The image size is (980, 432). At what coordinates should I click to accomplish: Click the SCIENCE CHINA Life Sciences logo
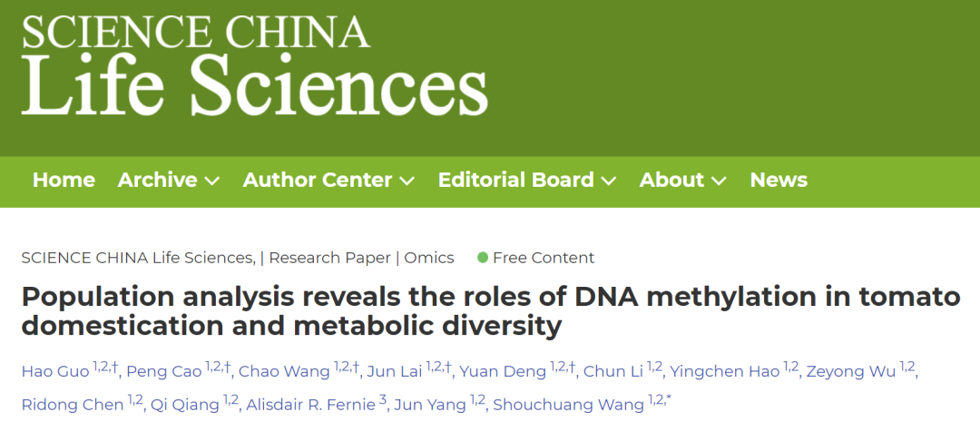[254, 64]
